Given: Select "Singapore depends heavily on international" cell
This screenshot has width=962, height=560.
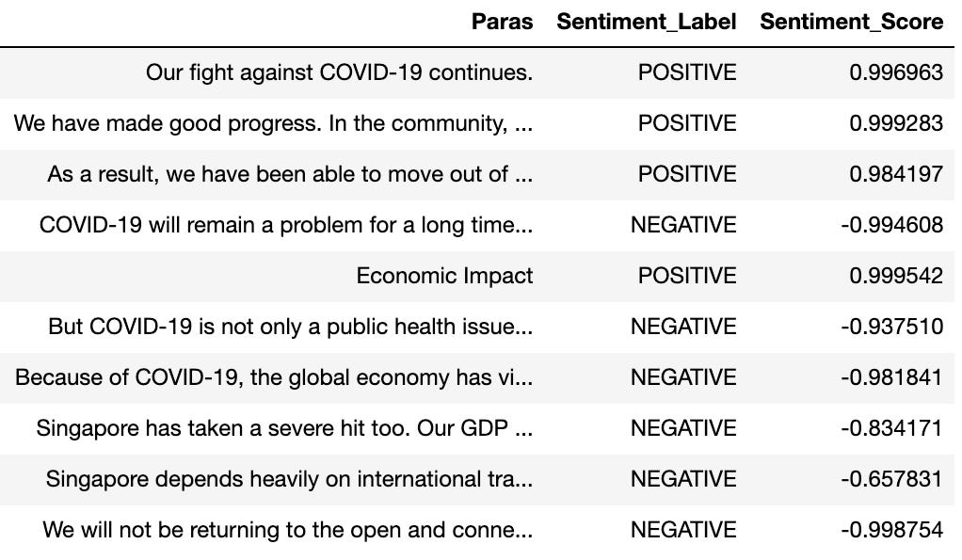Looking at the screenshot, I should coord(289,479).
